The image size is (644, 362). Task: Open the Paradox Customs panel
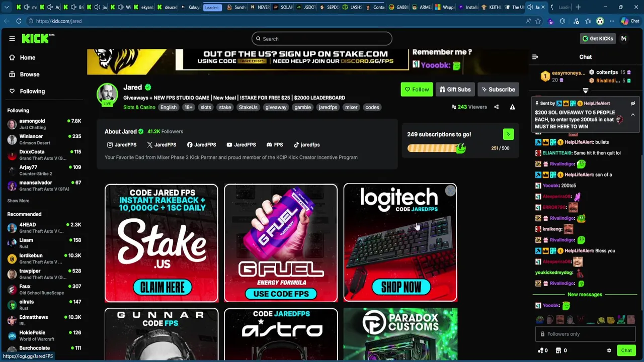[x=400, y=334]
